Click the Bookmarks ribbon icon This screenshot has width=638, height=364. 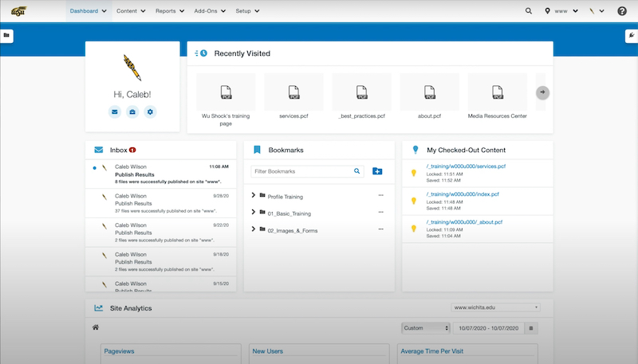pos(257,150)
